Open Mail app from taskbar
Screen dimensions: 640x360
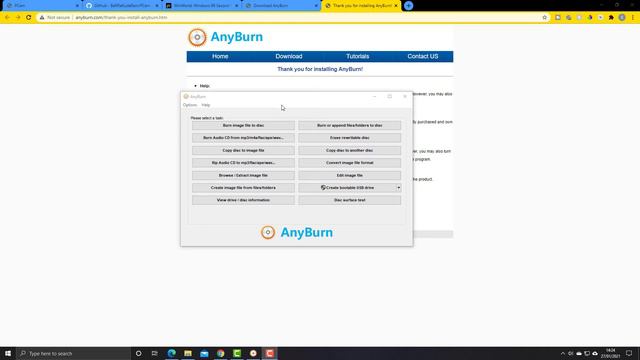pos(204,353)
